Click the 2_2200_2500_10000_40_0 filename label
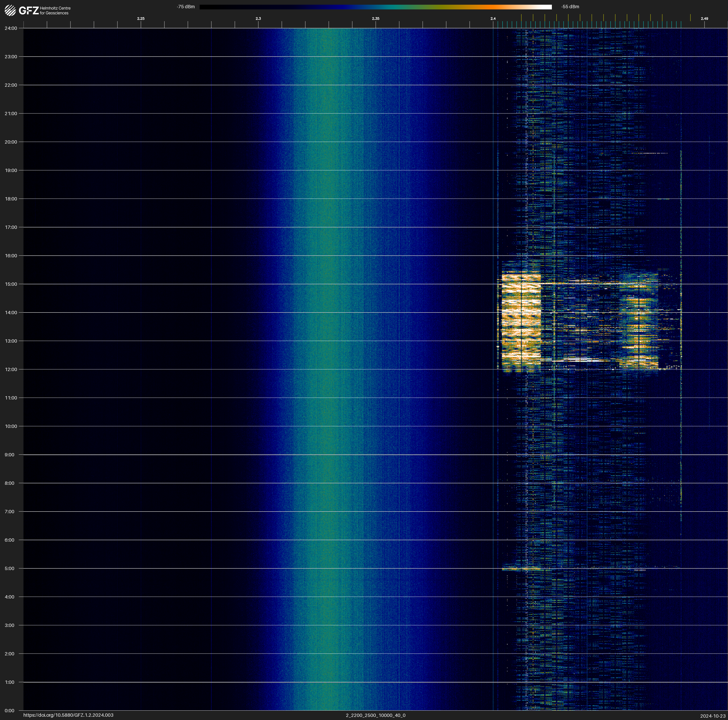Screen dimensions: 728x720 coord(375,715)
